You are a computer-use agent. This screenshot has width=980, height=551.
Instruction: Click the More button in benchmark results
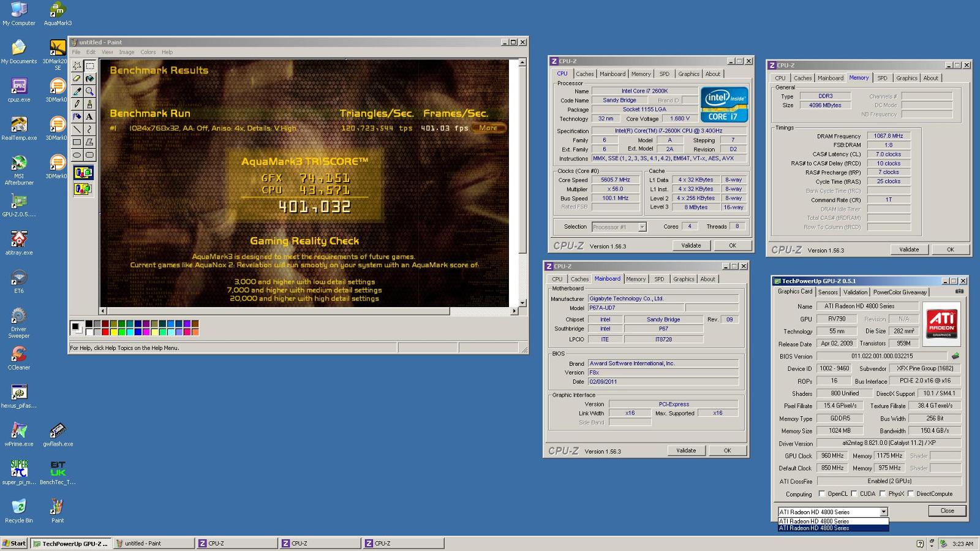tap(488, 128)
